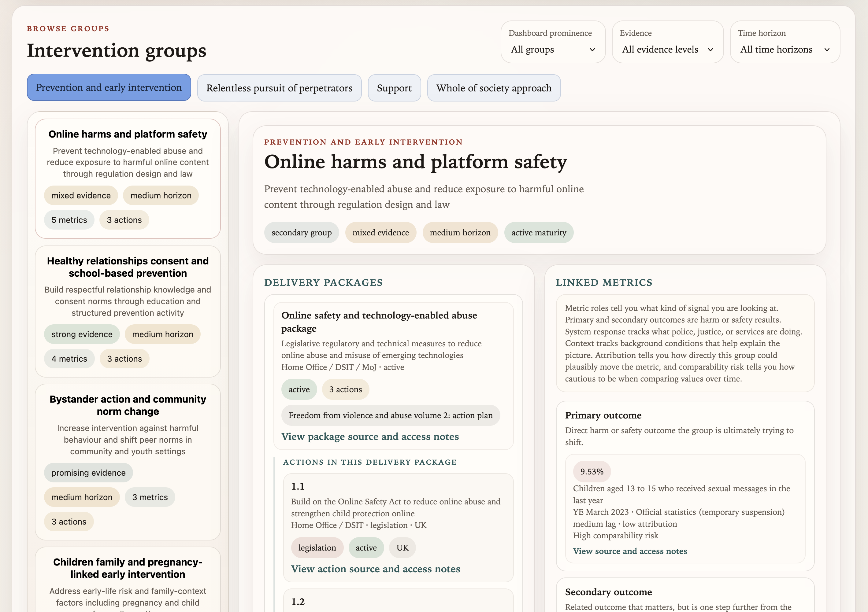Open the Dashboard prominence dropdown
This screenshot has width=868, height=612.
(x=553, y=50)
